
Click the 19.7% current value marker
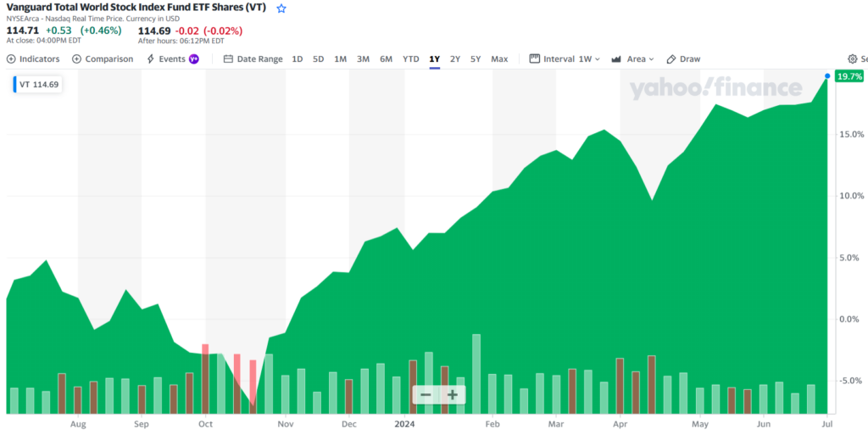848,76
